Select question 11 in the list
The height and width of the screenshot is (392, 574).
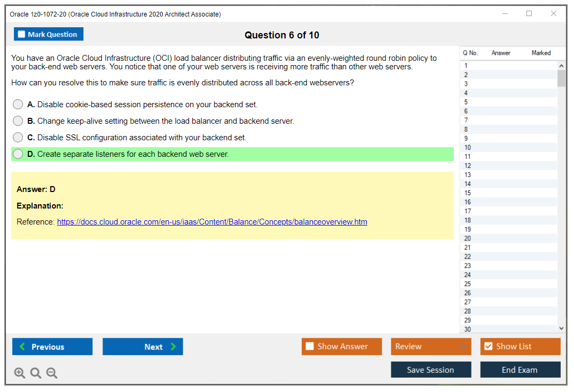pyautogui.click(x=508, y=157)
